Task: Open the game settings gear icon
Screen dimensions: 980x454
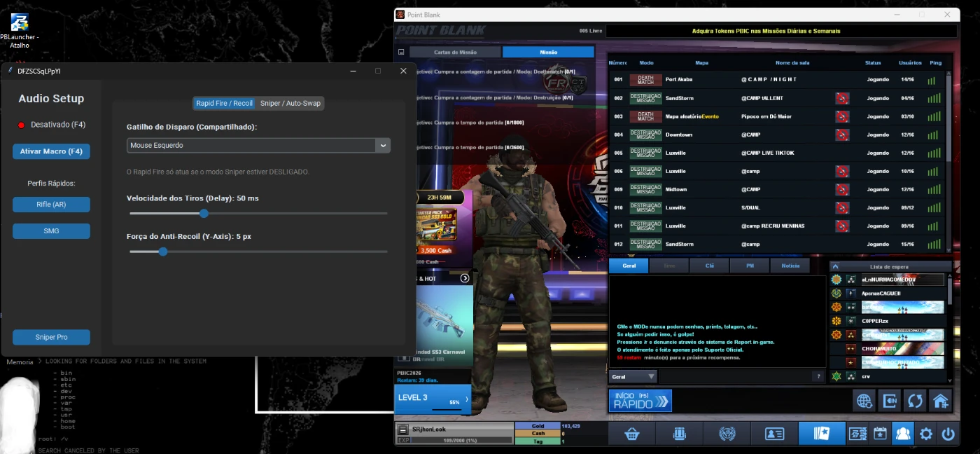Action: click(926, 434)
